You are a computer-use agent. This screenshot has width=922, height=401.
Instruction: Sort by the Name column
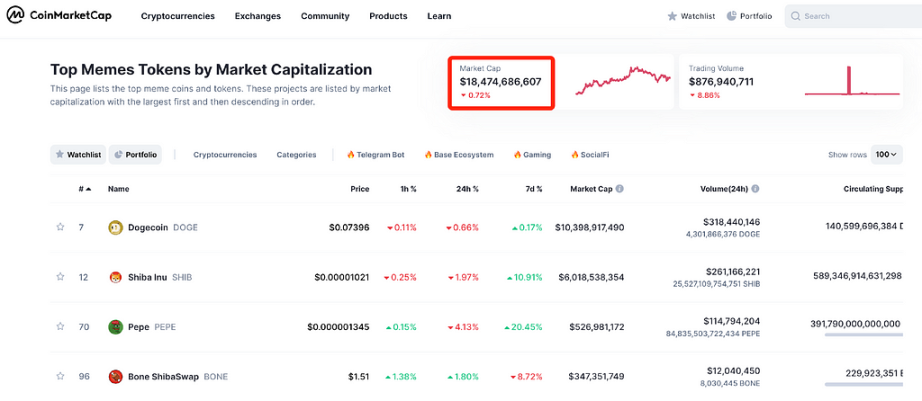pos(118,189)
